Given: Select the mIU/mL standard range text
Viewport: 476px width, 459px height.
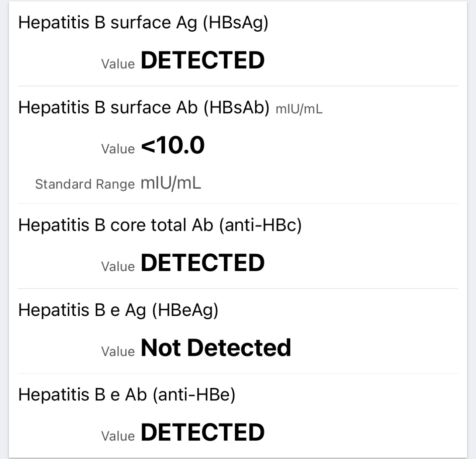Looking at the screenshot, I should [x=171, y=182].
